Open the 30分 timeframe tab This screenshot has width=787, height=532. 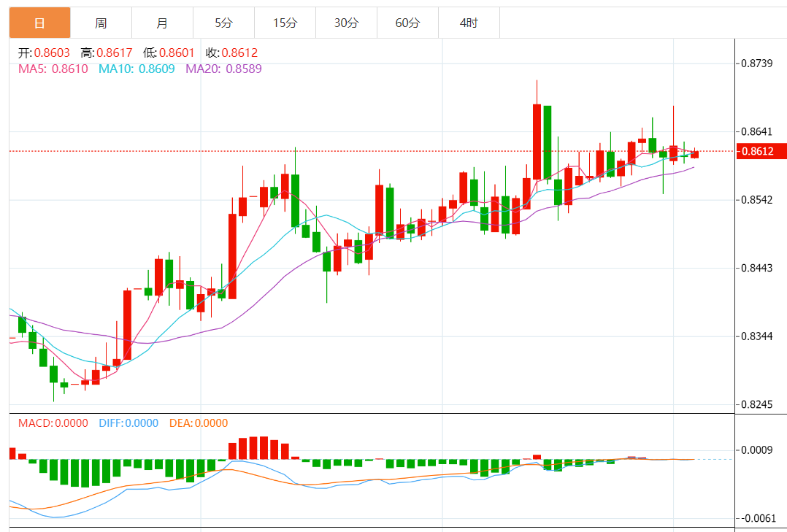coord(346,23)
